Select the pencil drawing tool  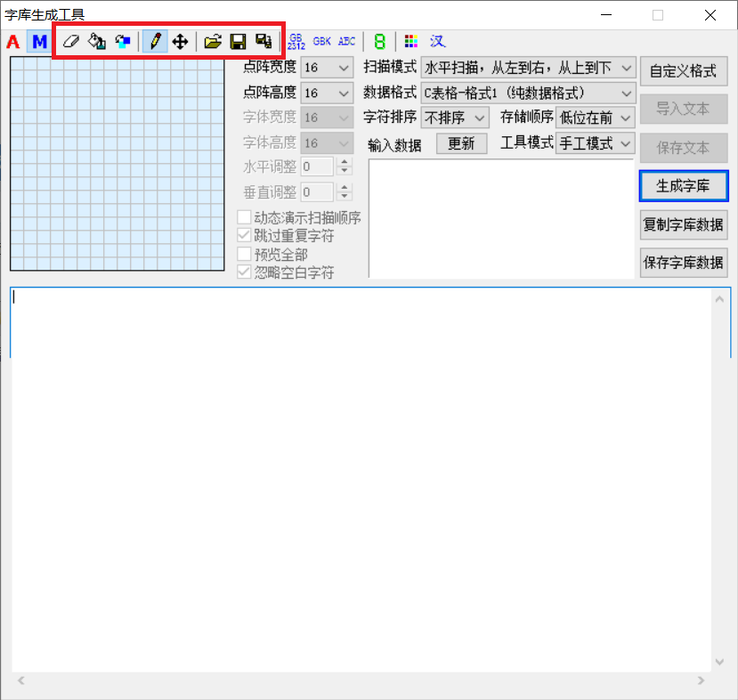155,42
